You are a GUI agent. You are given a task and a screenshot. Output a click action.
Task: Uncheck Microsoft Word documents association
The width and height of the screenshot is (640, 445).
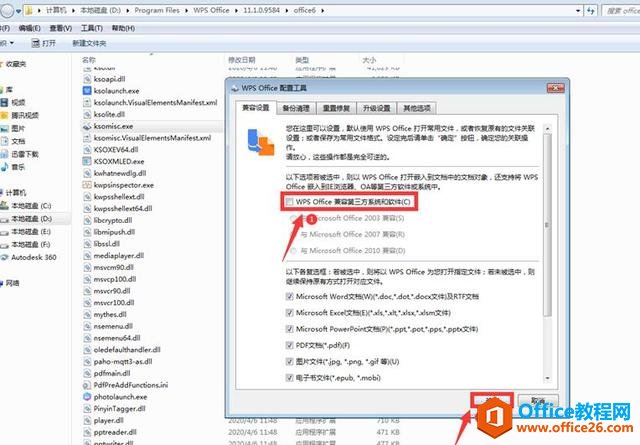289,296
